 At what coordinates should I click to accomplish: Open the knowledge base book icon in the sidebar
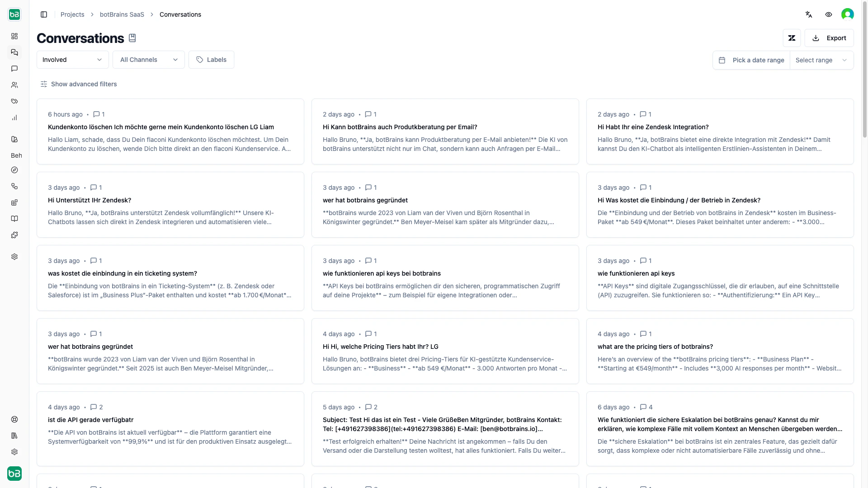click(x=14, y=219)
